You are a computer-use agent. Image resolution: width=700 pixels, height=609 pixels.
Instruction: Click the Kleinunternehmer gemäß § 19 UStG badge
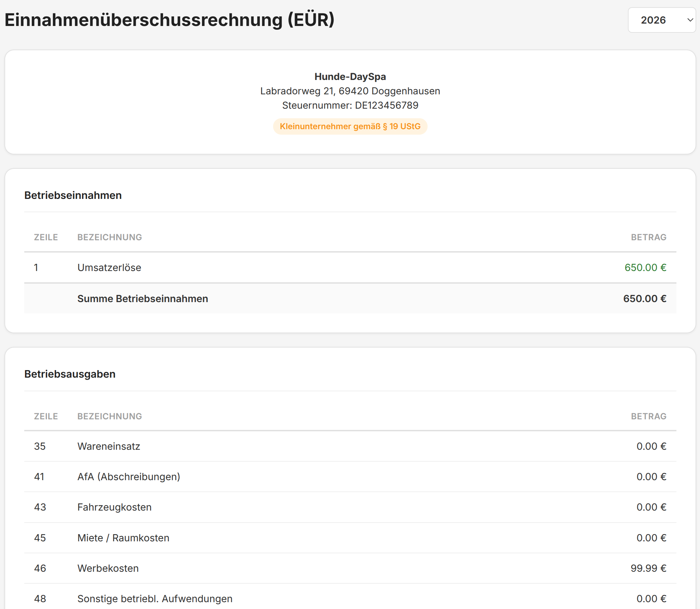pyautogui.click(x=350, y=126)
